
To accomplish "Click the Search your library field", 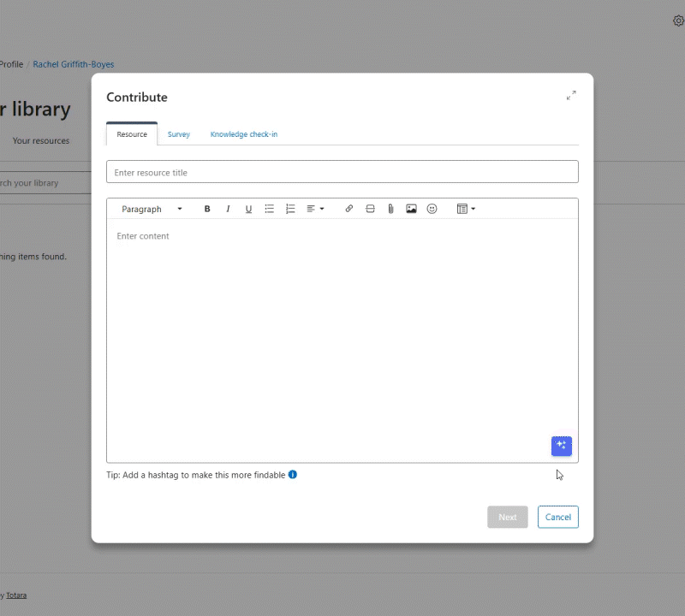I will [45, 183].
